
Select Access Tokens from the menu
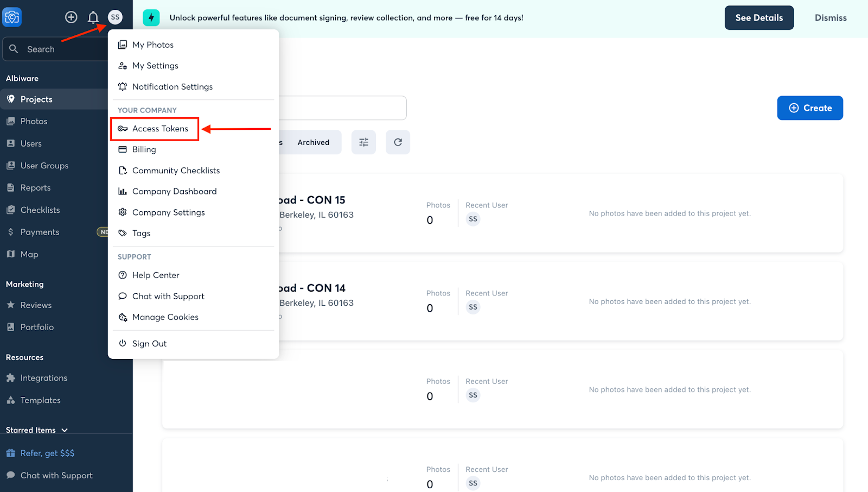(160, 129)
